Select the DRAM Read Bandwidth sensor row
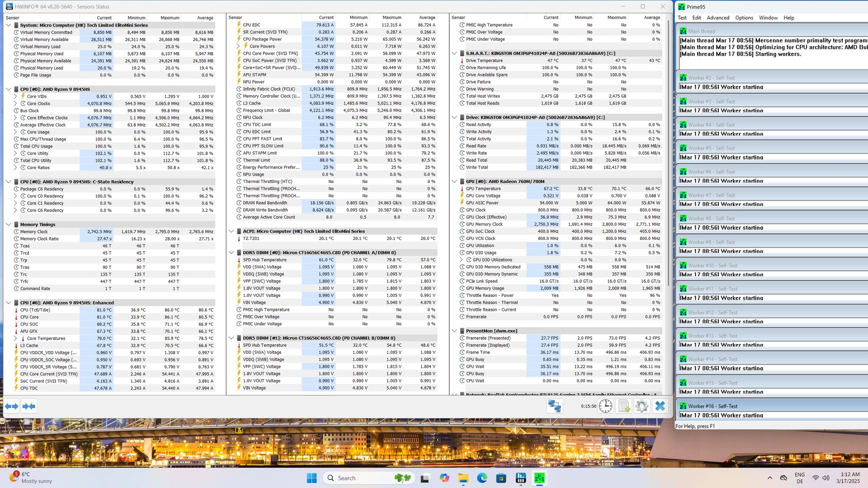Viewport: 868px width, 488px height. tap(336, 203)
